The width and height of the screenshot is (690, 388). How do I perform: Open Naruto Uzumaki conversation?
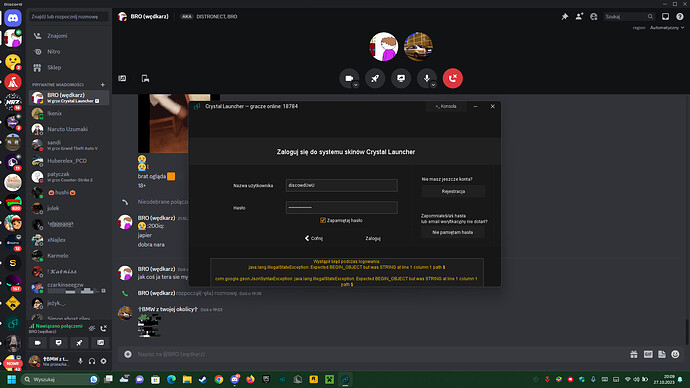[x=69, y=129]
